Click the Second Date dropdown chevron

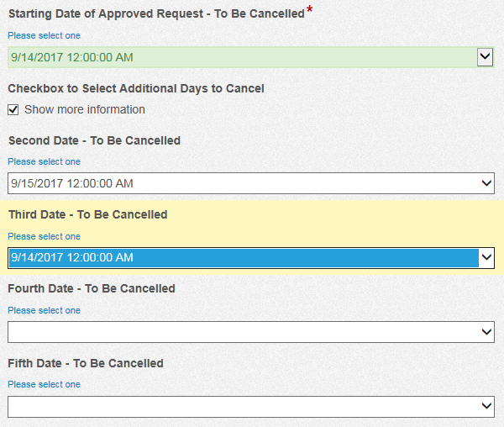[x=486, y=183]
